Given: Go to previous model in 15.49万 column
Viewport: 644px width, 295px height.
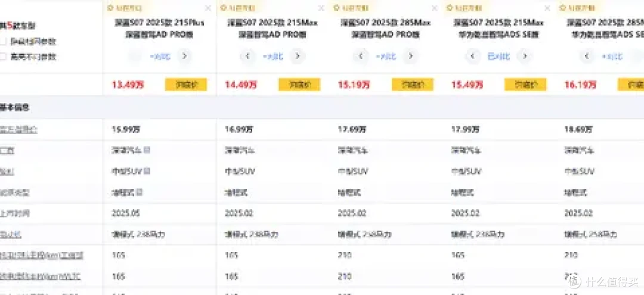Looking at the screenshot, I should tap(473, 56).
